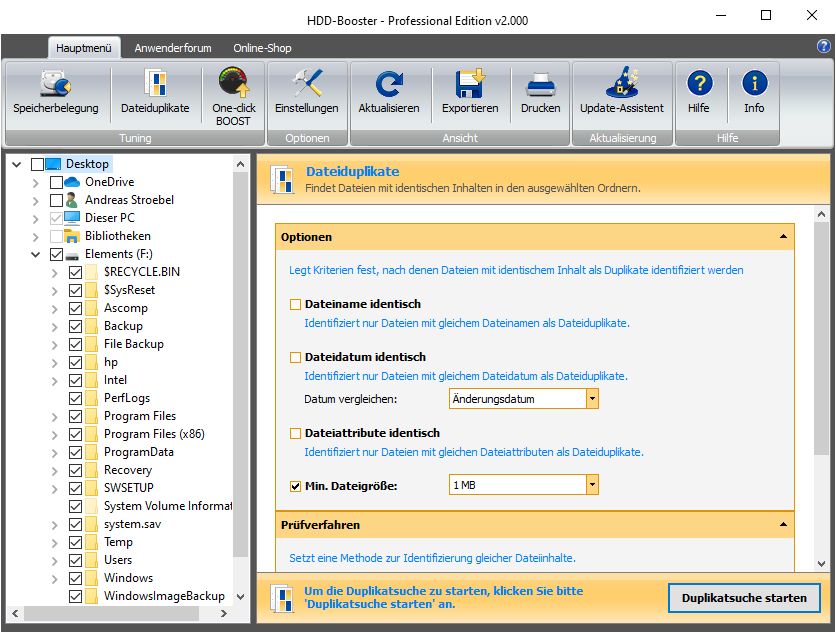Enable the Dateidatum identisch checkbox
This screenshot has height=633, width=836.
coord(295,357)
